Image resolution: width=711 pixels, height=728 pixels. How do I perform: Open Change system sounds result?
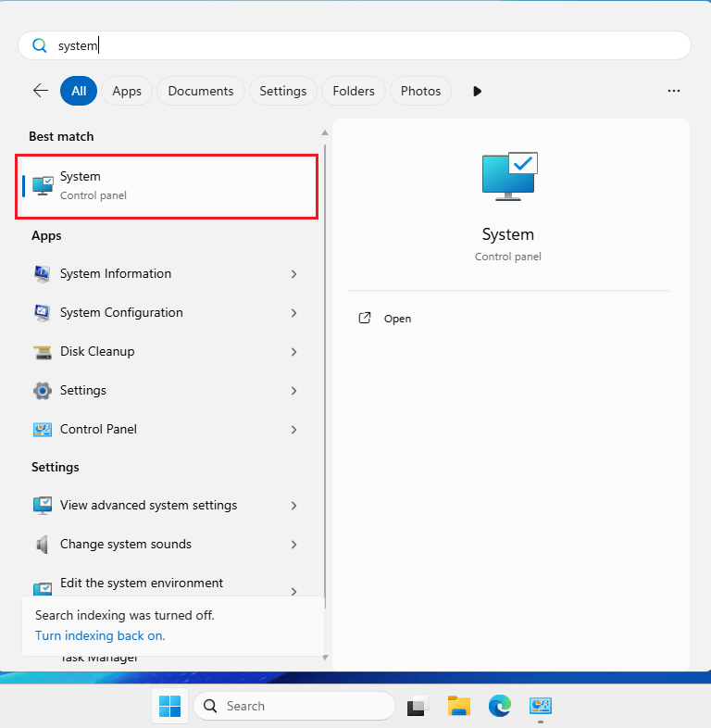(x=167, y=545)
